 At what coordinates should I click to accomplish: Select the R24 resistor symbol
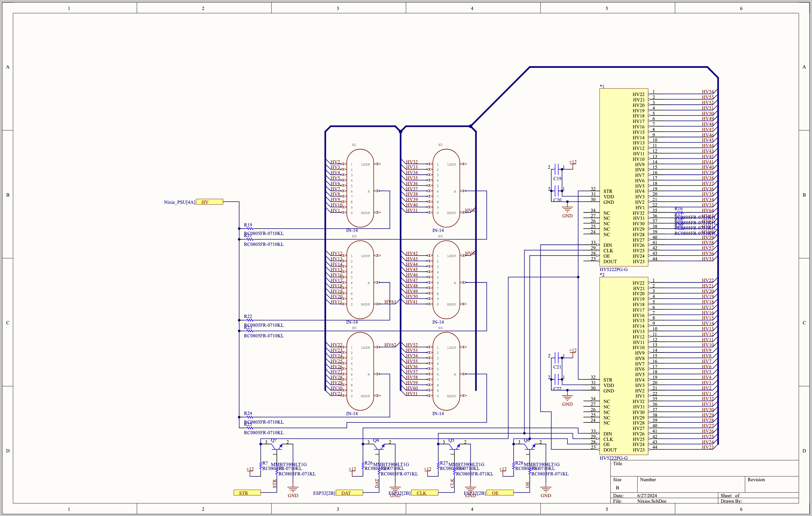(x=250, y=417)
